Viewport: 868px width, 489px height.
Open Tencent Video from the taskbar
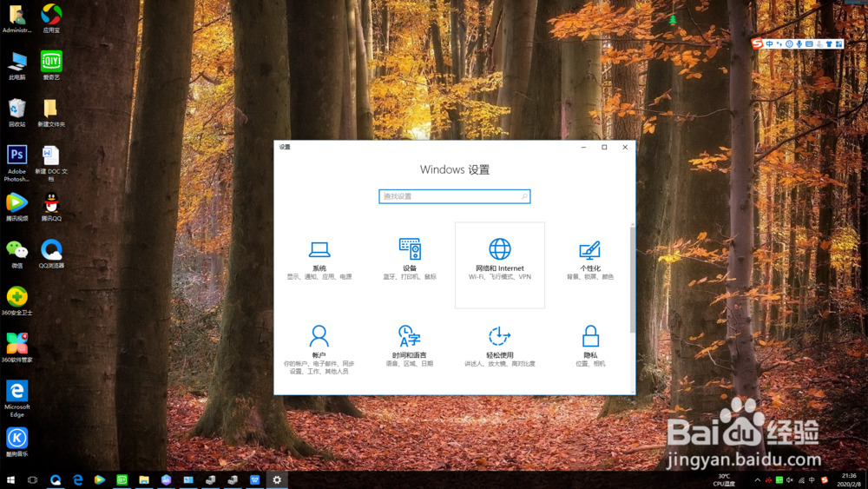[100, 480]
